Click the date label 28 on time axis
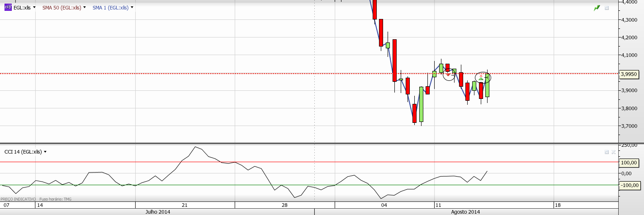Screen dimensions: 644x215 click(284, 205)
